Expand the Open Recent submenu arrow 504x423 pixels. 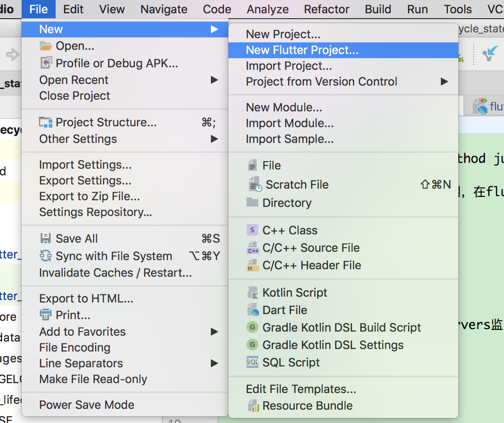tap(214, 80)
